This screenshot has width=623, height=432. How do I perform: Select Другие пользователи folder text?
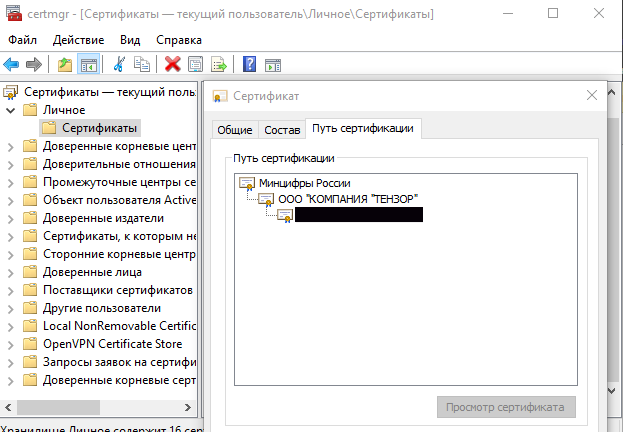102,308
